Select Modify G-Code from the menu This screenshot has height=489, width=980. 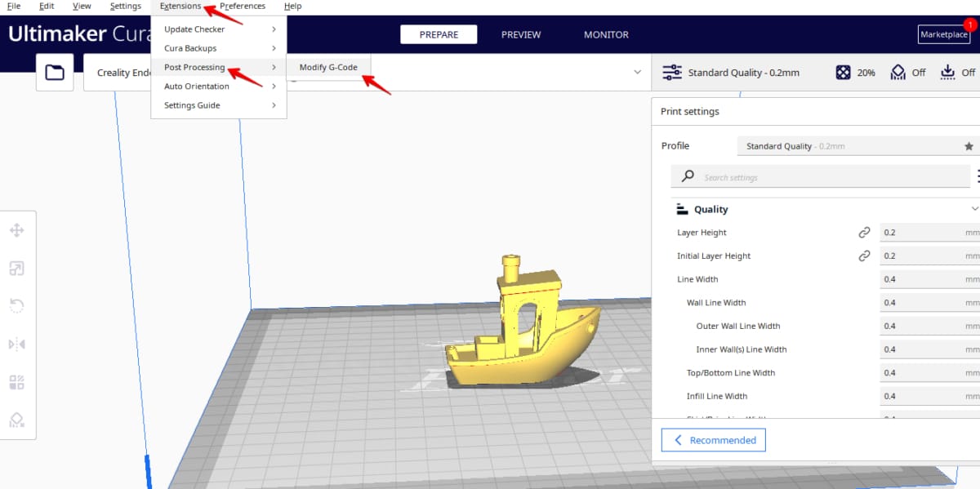tap(329, 68)
